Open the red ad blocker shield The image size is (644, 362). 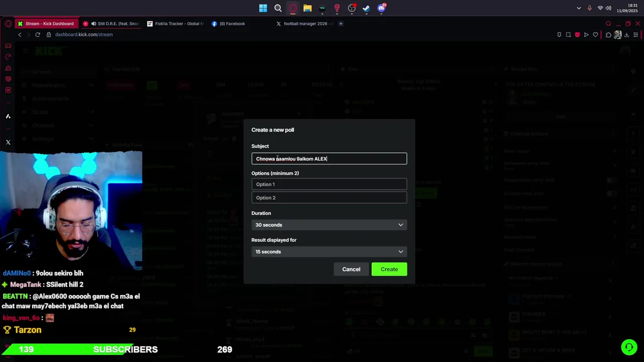(x=577, y=35)
